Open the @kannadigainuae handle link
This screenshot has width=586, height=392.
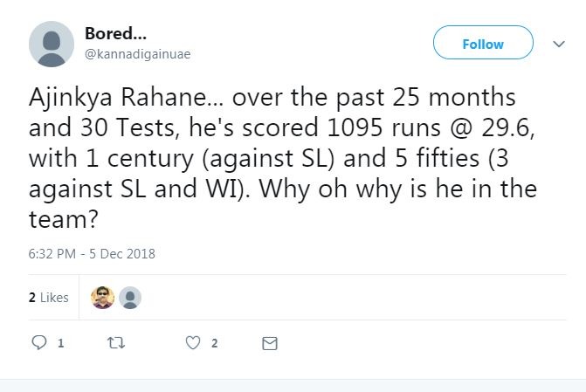pos(137,54)
